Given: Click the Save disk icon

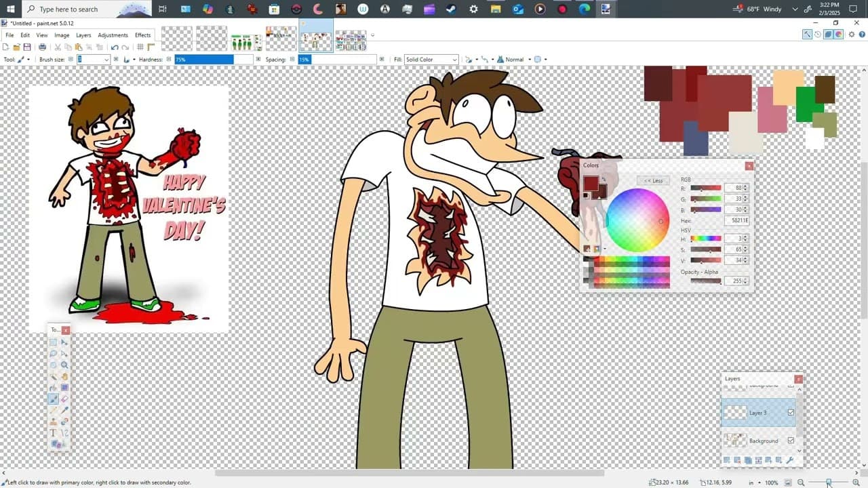Looking at the screenshot, I should 27,47.
